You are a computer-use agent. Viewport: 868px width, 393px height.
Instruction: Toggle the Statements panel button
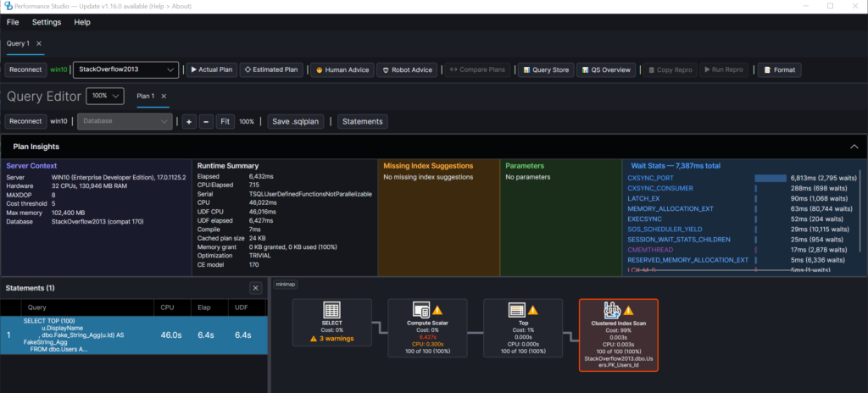pyautogui.click(x=362, y=121)
